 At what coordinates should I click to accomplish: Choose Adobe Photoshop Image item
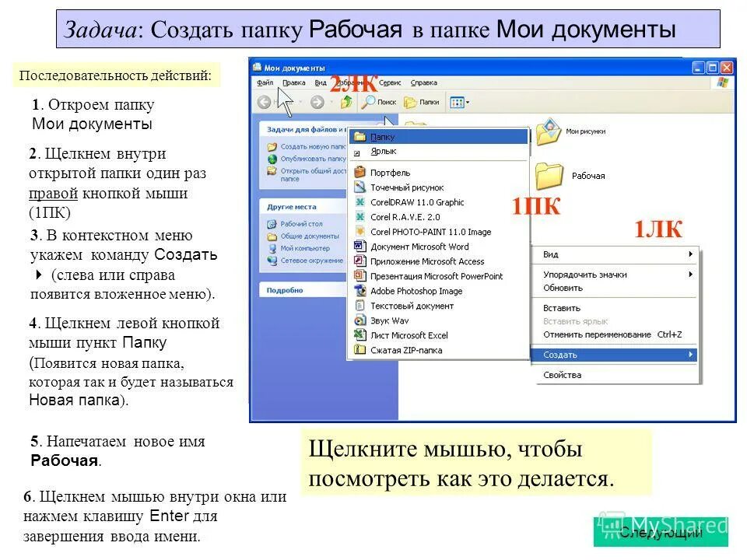[439, 290]
